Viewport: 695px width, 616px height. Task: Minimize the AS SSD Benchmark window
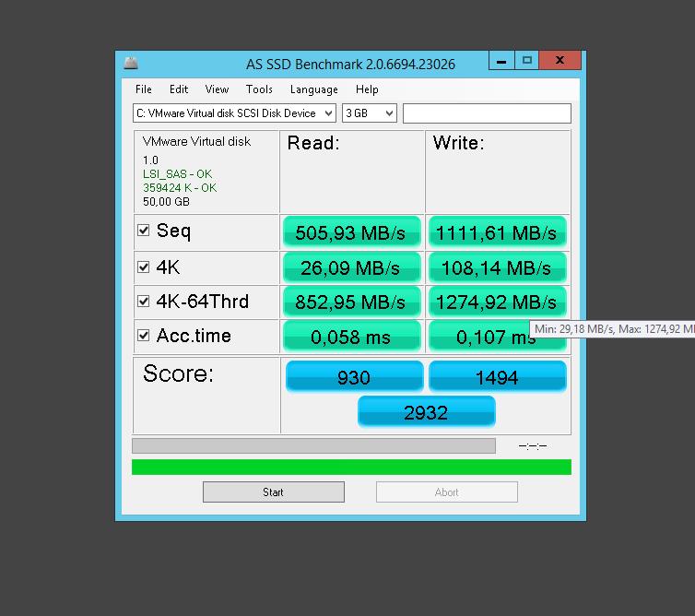point(501,62)
